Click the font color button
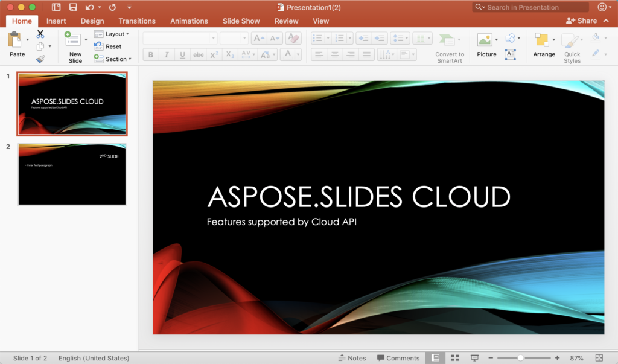618x364 pixels. 288,54
